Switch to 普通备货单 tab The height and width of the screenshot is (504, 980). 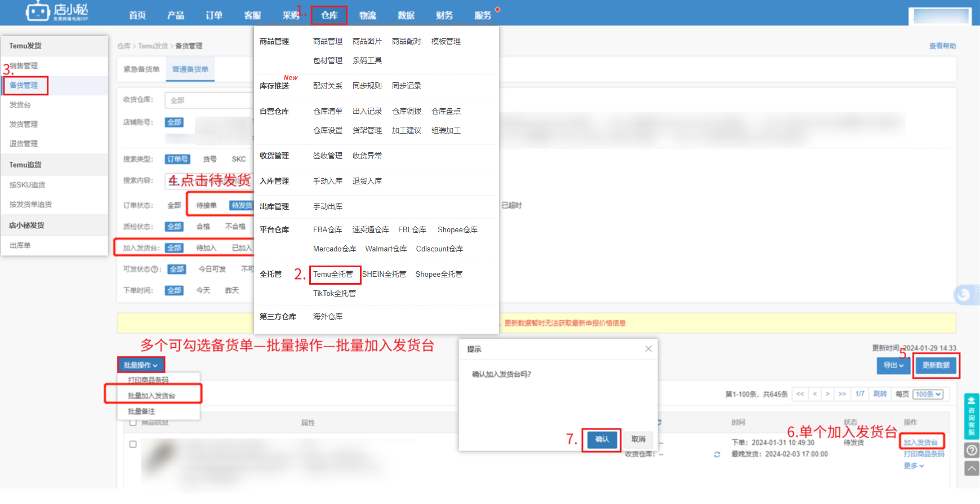(190, 69)
